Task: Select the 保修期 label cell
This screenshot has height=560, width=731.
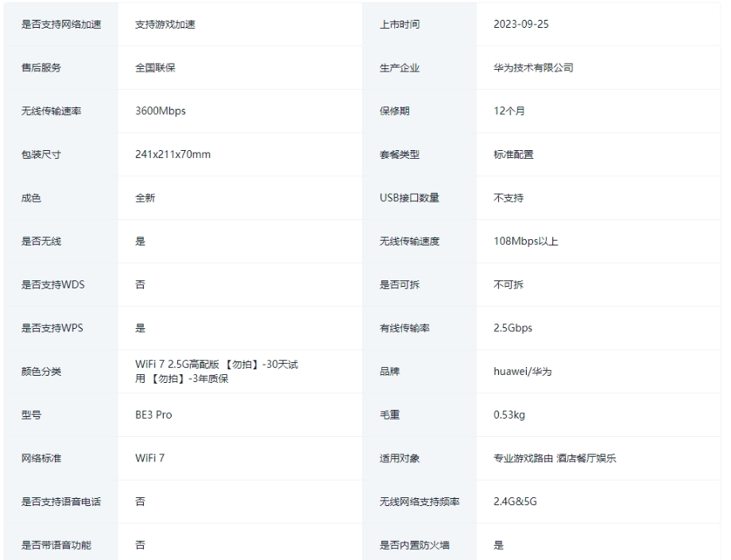Action: click(x=395, y=111)
